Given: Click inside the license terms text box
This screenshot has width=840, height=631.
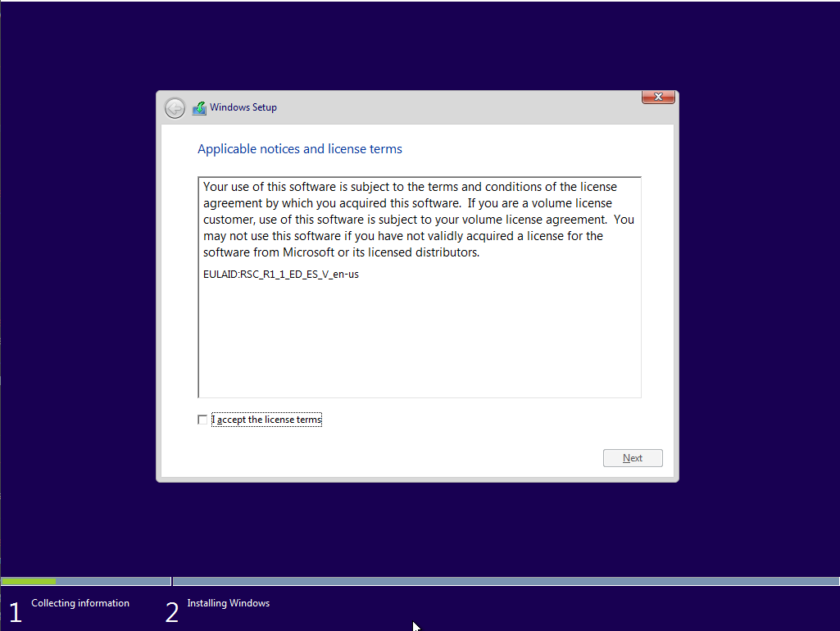Looking at the screenshot, I should tap(420, 287).
